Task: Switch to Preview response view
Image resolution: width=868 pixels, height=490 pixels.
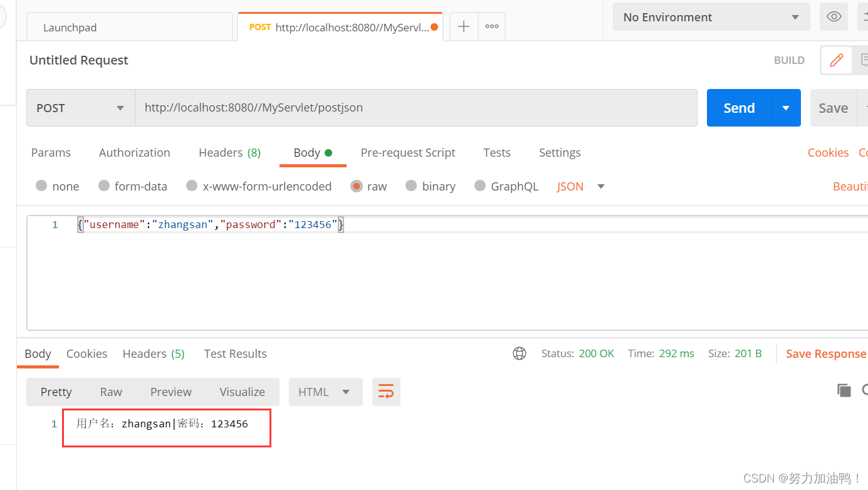Action: pos(171,392)
